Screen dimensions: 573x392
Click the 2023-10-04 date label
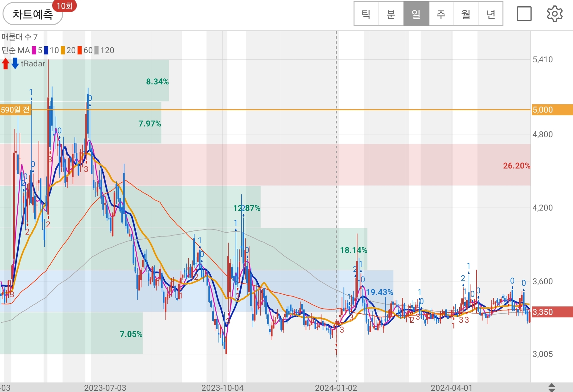point(223,388)
